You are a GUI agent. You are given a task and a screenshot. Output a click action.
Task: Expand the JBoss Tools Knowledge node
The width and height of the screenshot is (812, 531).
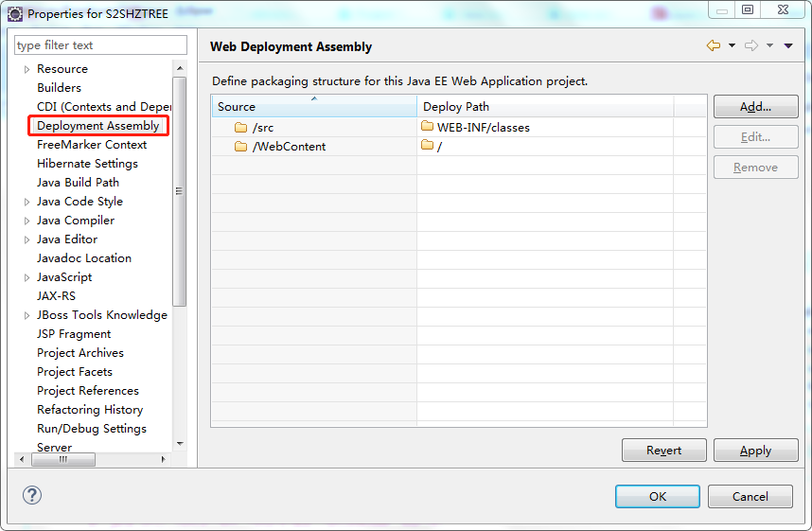point(26,315)
